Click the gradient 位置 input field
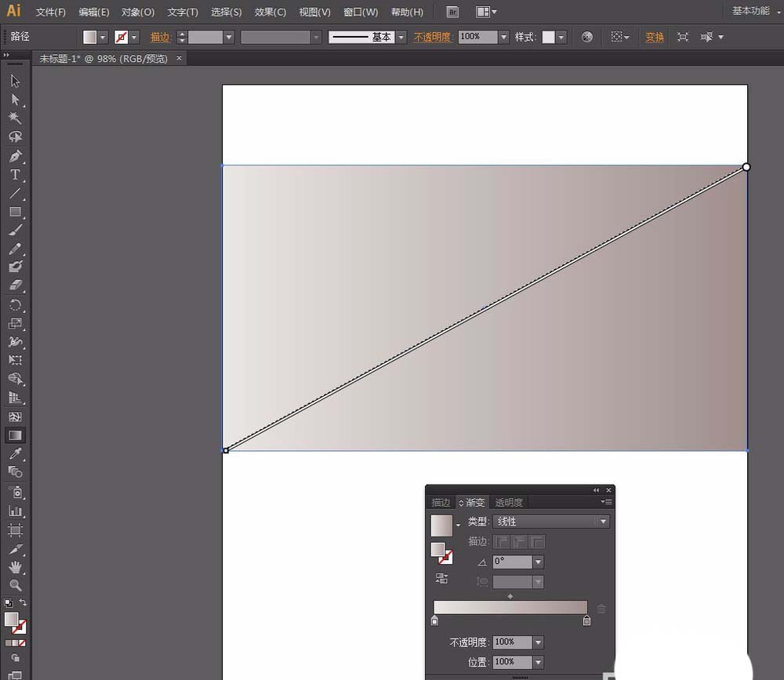 [513, 662]
